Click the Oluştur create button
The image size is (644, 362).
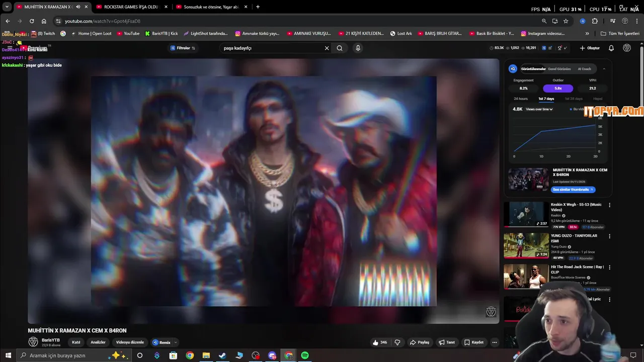point(590,48)
